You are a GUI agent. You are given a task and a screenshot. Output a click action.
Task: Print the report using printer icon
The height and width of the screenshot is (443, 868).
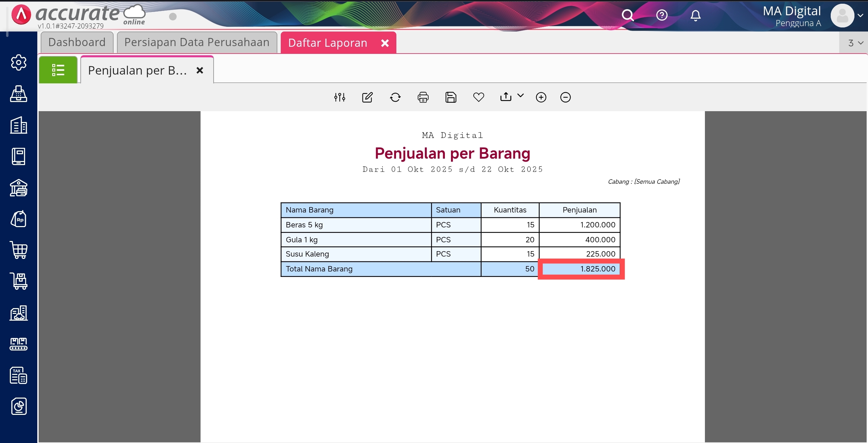(423, 97)
